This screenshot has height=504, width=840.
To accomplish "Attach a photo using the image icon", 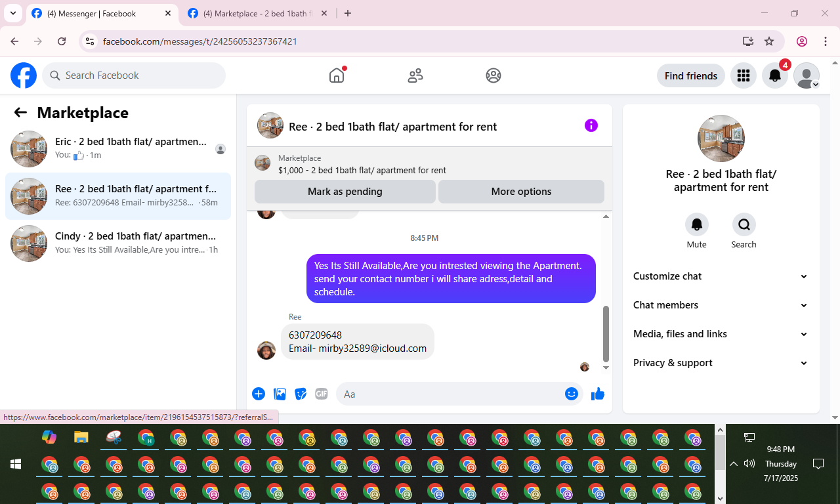I will (280, 394).
